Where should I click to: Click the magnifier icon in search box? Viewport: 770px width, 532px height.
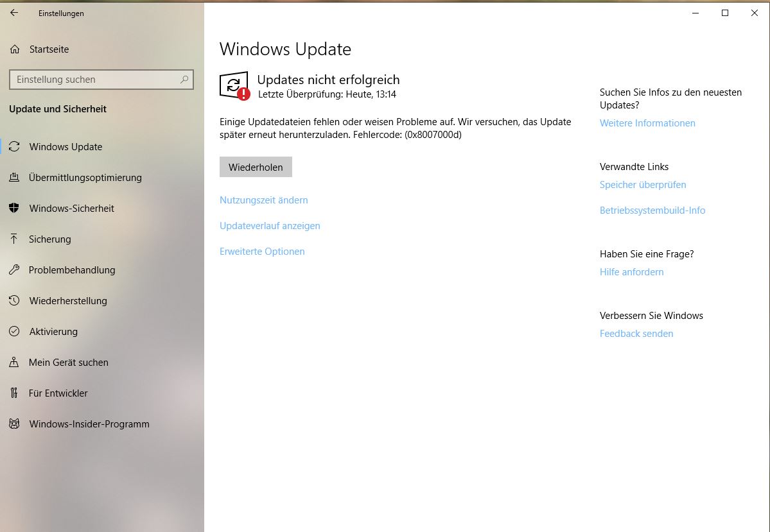(x=184, y=79)
